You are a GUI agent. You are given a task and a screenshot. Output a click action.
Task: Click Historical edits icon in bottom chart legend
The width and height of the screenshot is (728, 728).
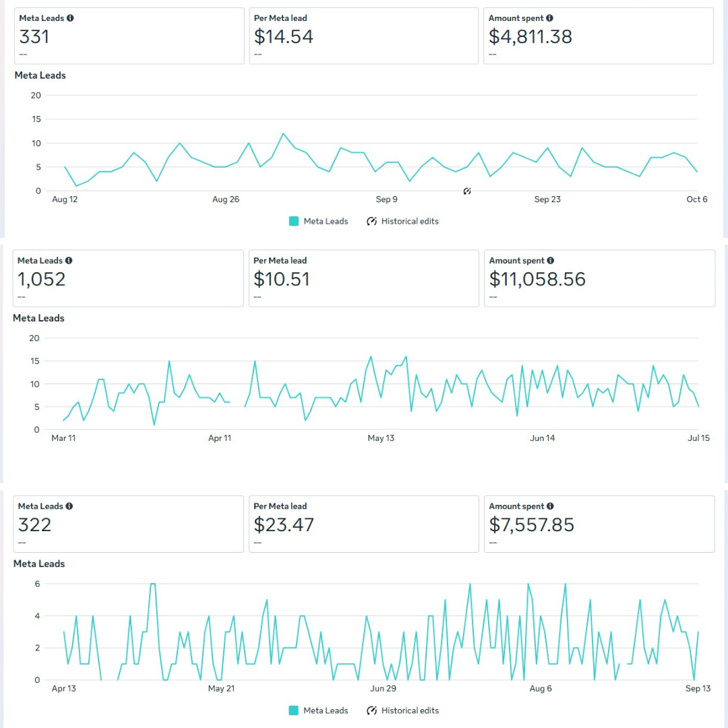pos(371,710)
